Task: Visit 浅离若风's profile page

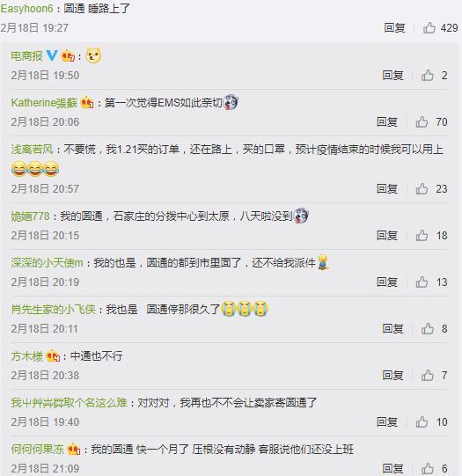Action: tap(33, 150)
